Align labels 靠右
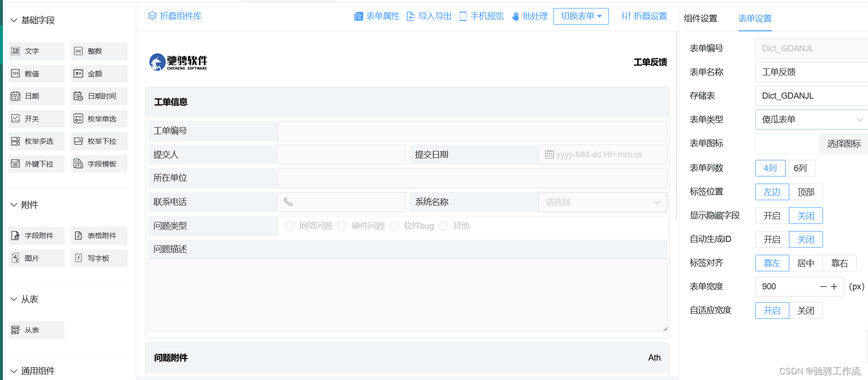868x380 pixels. click(840, 263)
